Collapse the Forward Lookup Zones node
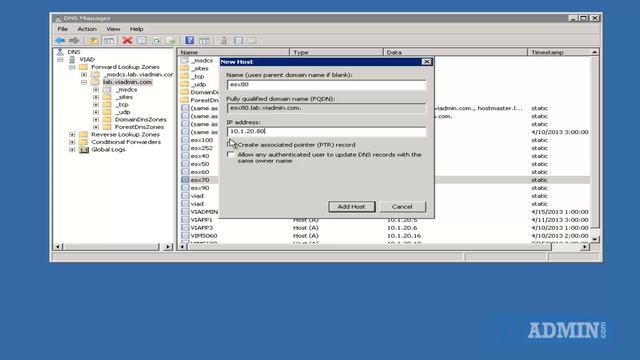This screenshot has height=360, width=640. click(72, 67)
